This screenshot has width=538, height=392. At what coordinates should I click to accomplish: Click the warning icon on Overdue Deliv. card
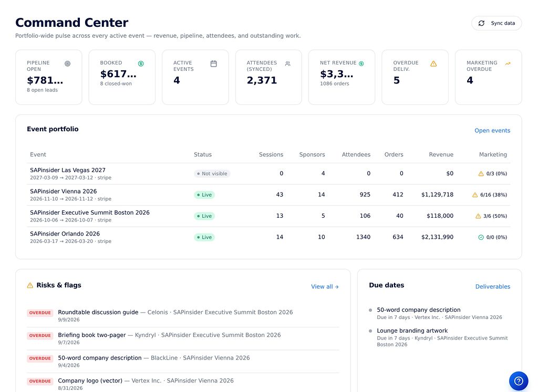point(433,63)
